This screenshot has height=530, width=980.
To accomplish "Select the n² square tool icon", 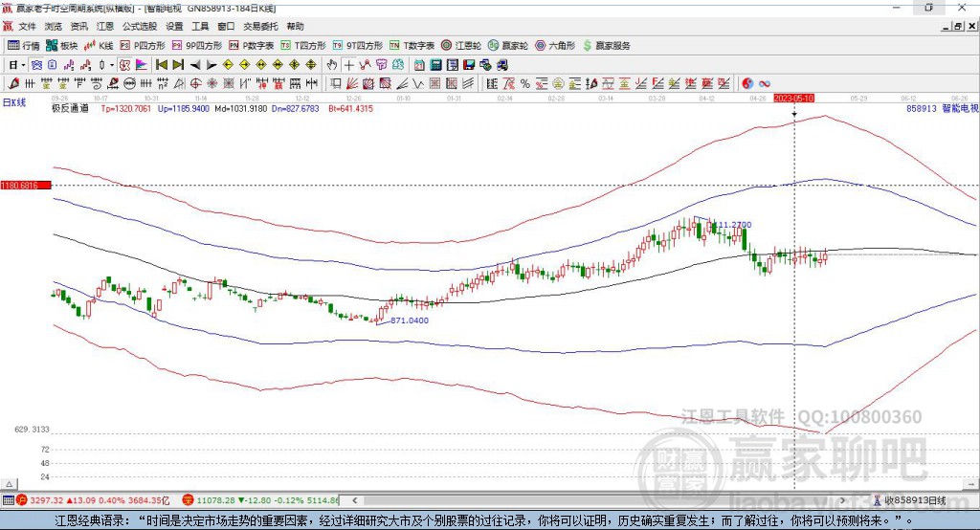I will click(x=163, y=84).
